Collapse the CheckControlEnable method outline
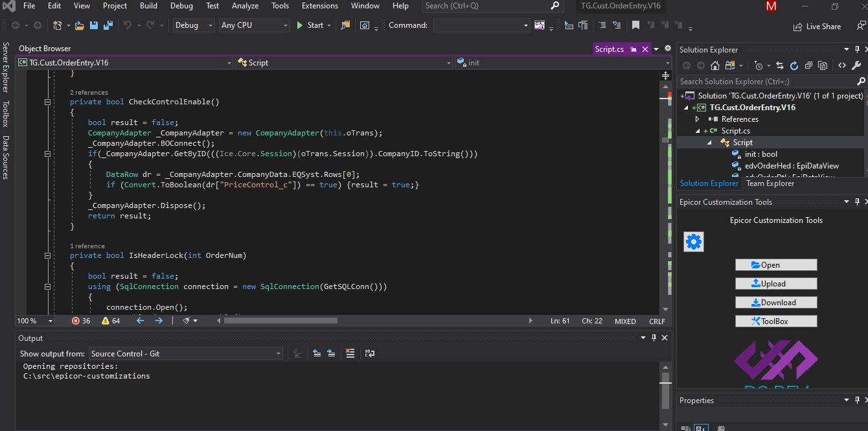 tap(48, 102)
